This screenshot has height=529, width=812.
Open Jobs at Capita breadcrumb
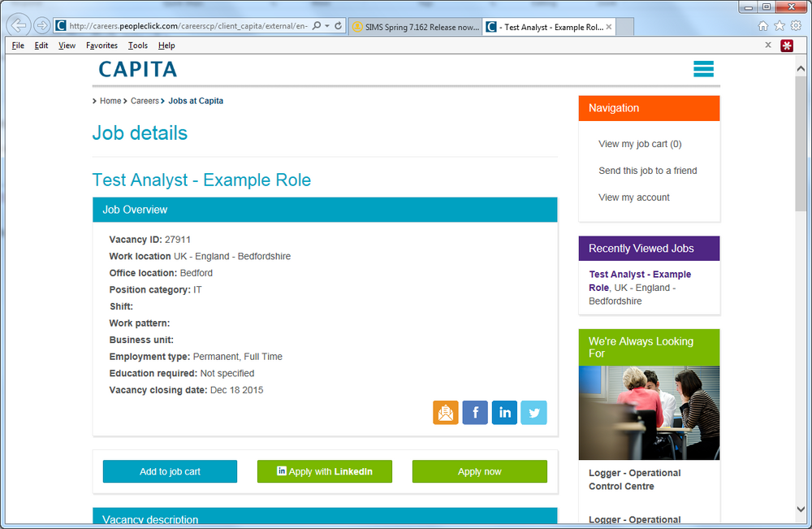[196, 101]
